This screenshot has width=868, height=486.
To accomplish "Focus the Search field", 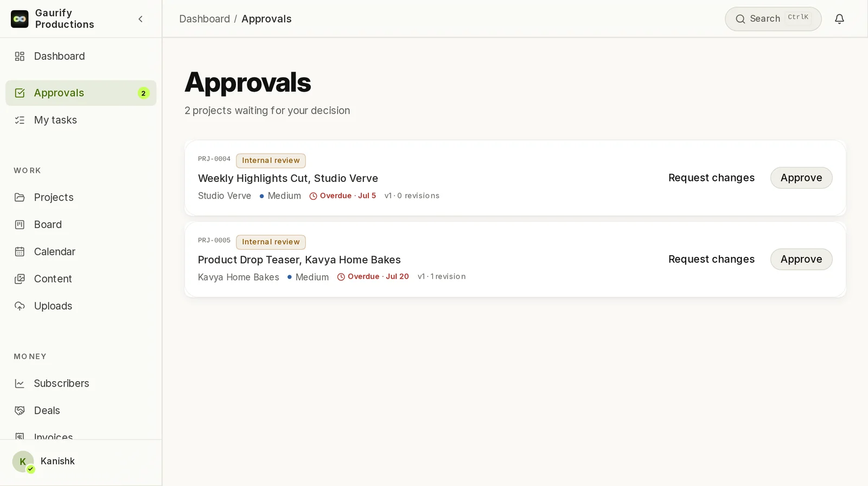I will point(773,19).
